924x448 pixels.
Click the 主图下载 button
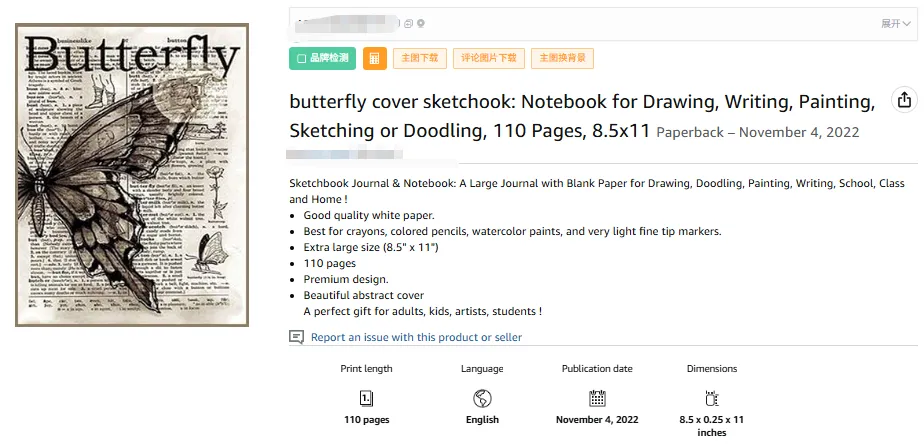[x=420, y=59]
